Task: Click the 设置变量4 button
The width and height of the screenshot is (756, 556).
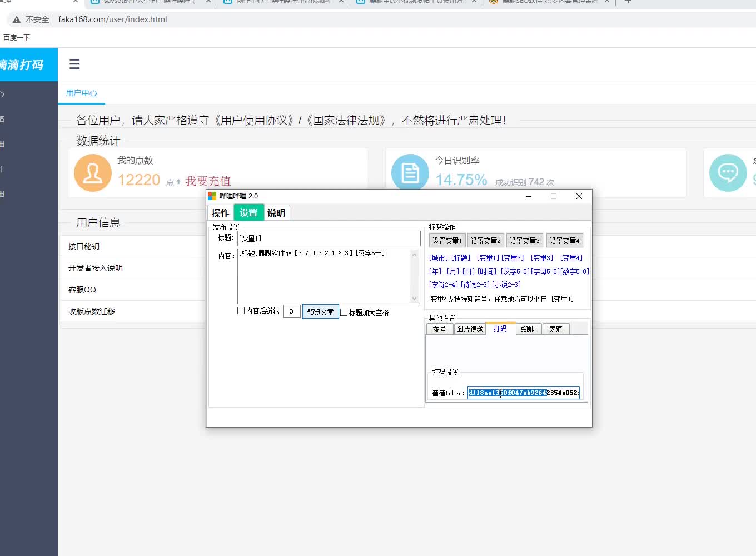Action: (x=565, y=241)
